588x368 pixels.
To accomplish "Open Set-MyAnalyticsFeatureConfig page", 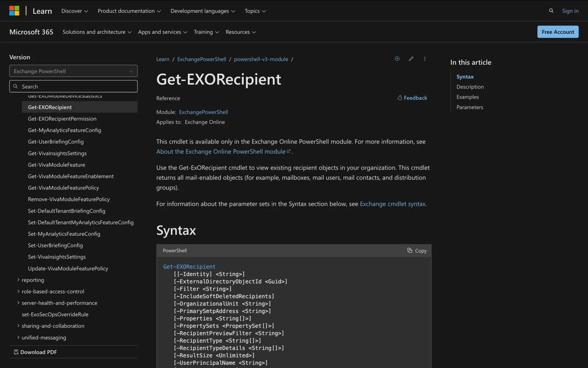I will (64, 234).
